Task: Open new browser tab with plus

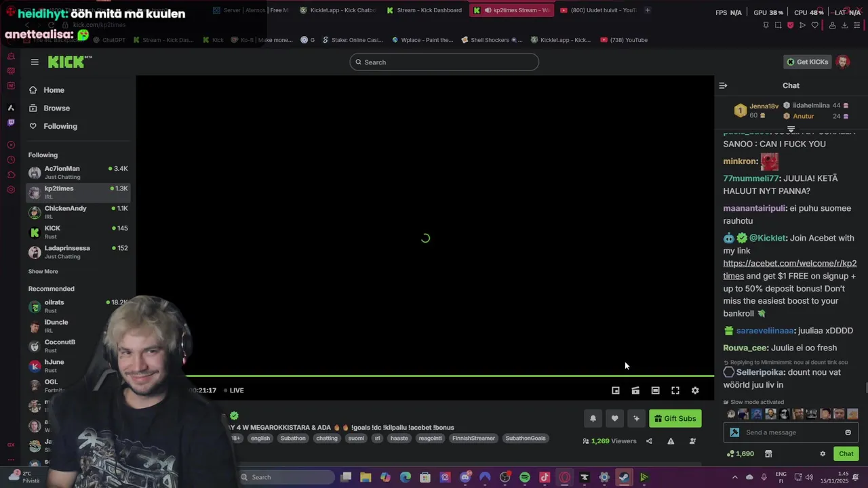Action: [x=648, y=10]
